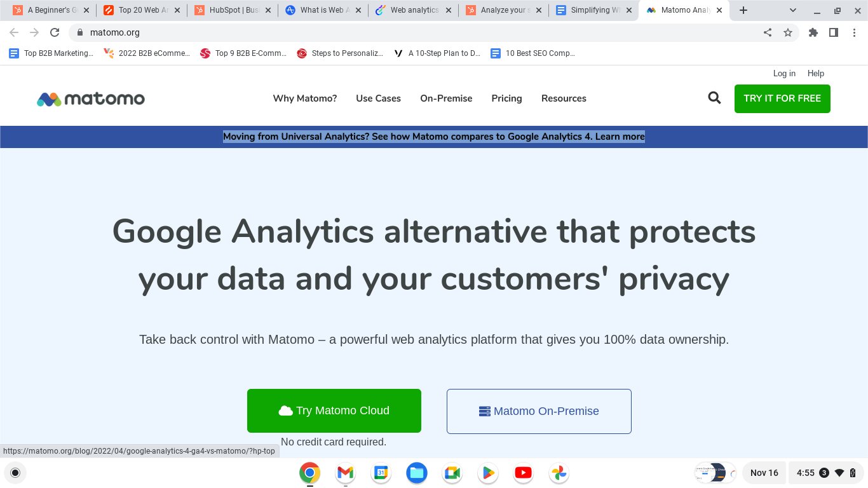Open the Play Store from the shelf
Viewport: 868px width, 488px height.
coord(487,473)
